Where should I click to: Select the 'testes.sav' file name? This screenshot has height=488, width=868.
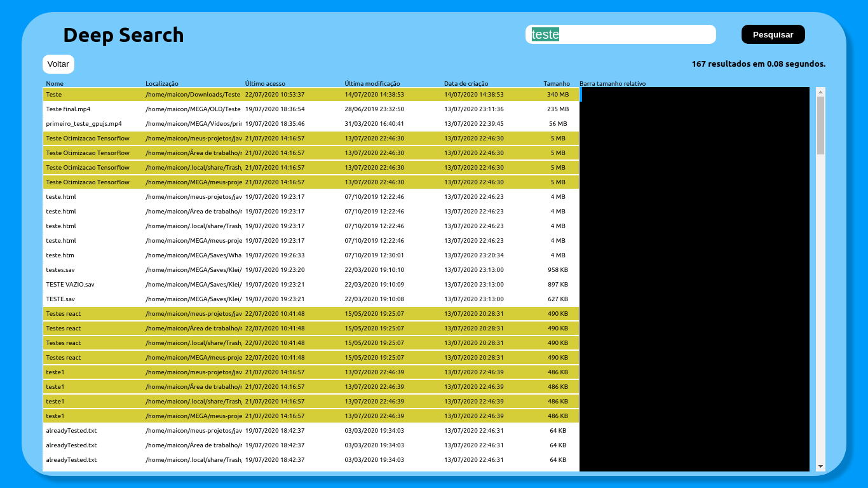[x=60, y=270]
